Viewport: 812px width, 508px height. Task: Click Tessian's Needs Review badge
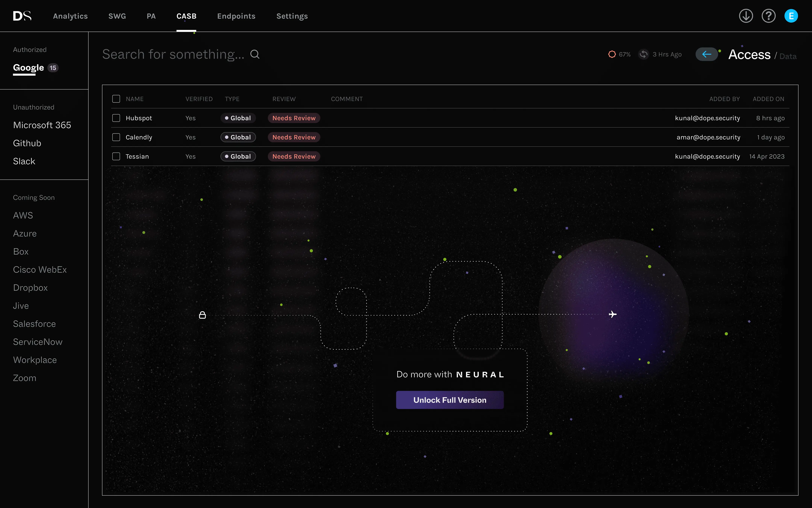coord(294,156)
